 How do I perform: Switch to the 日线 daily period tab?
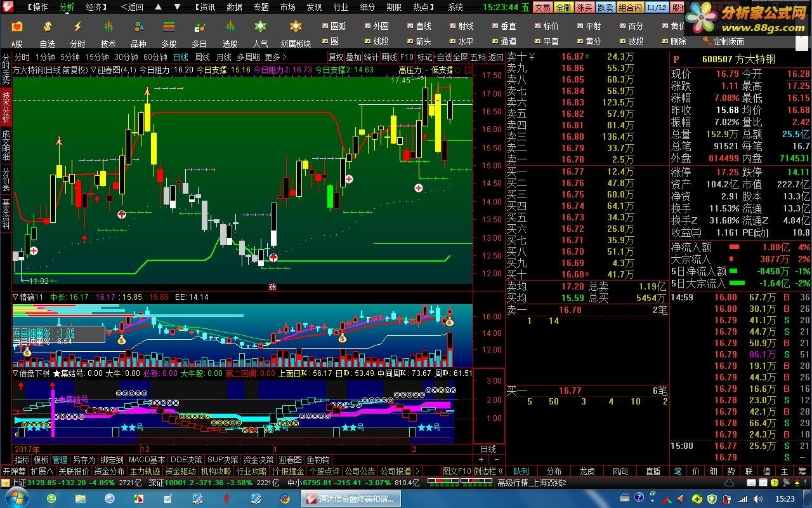click(x=181, y=57)
